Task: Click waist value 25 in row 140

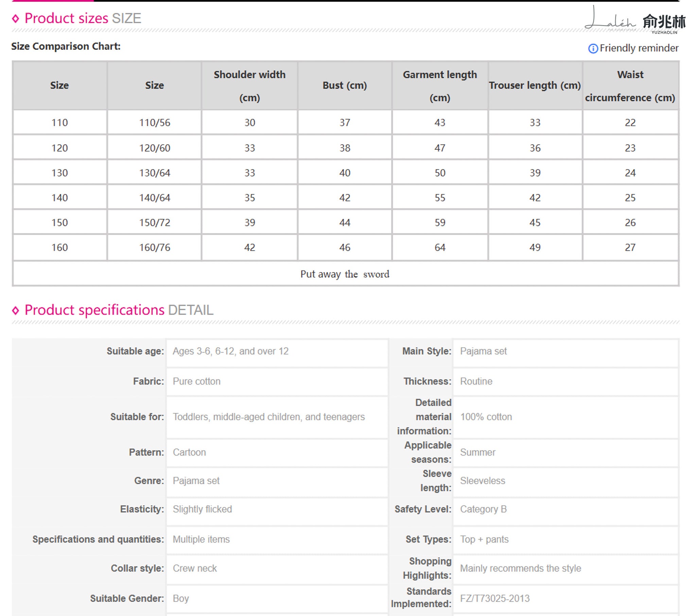Action: click(x=630, y=197)
